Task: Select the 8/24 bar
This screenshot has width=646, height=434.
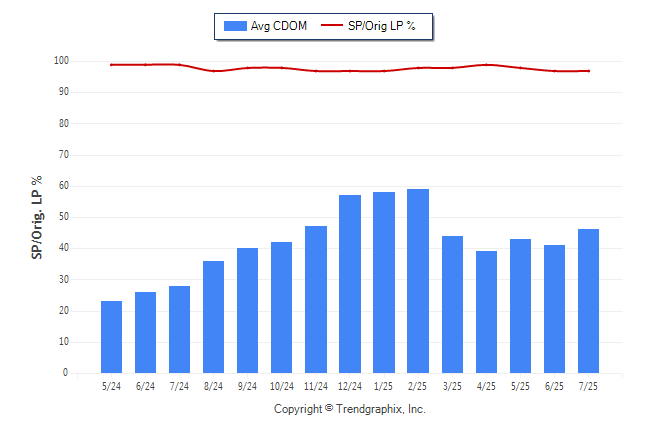Action: (213, 317)
